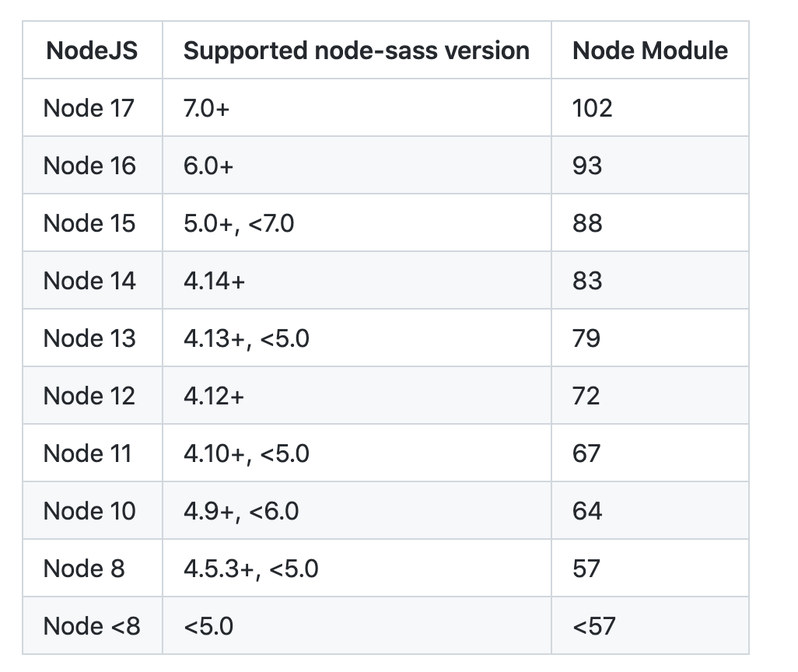
Task: Click module number 102
Action: (x=592, y=108)
